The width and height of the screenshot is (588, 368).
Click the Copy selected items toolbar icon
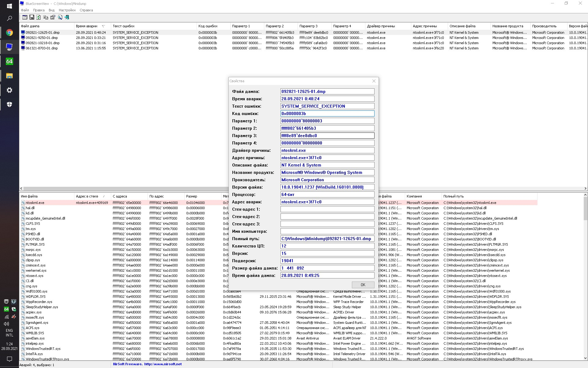point(46,17)
